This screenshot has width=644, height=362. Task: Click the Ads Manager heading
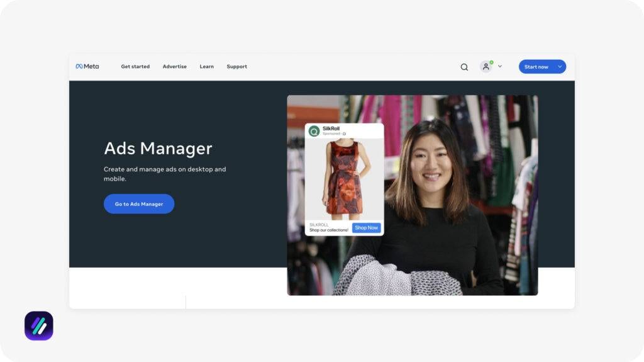[x=158, y=148]
